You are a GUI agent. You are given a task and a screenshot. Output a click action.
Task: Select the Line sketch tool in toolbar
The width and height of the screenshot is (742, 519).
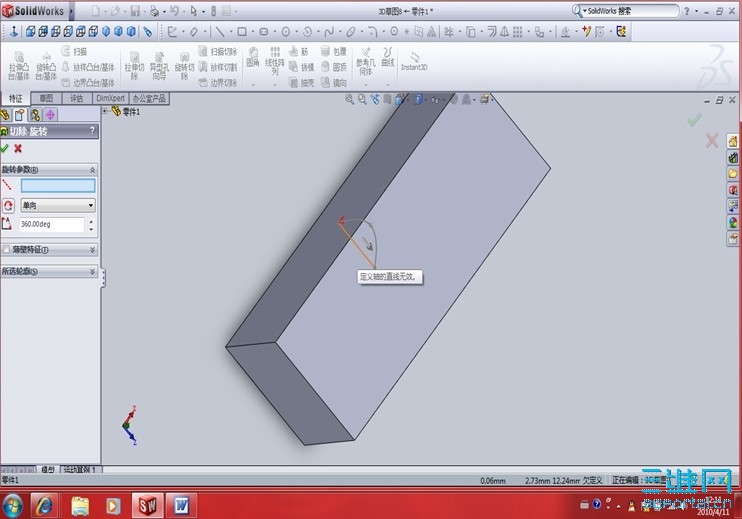(220, 32)
